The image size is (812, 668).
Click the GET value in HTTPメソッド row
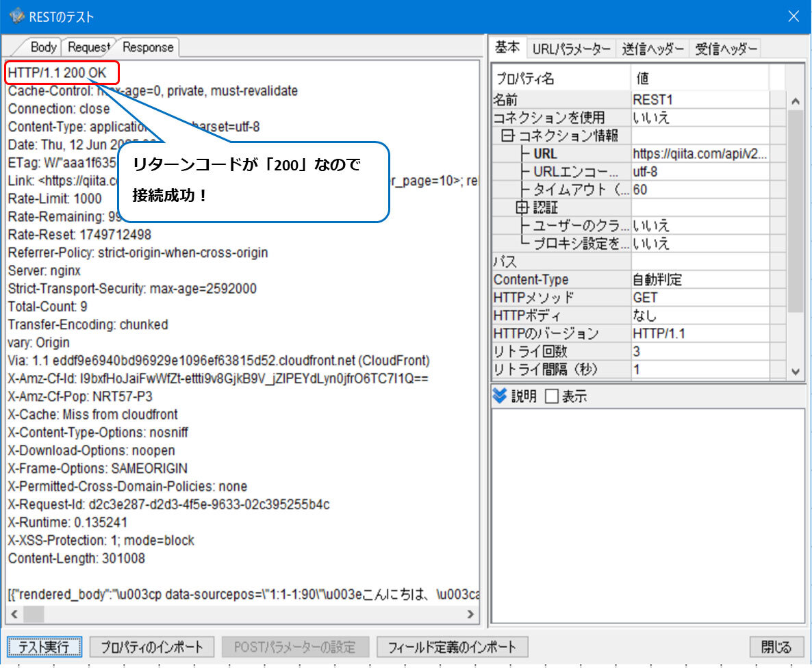click(x=644, y=297)
